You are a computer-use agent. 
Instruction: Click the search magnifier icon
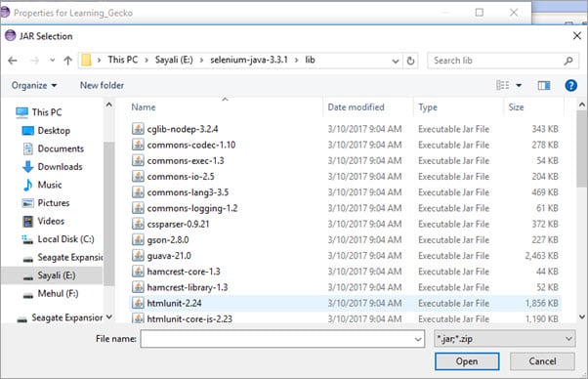[568, 61]
